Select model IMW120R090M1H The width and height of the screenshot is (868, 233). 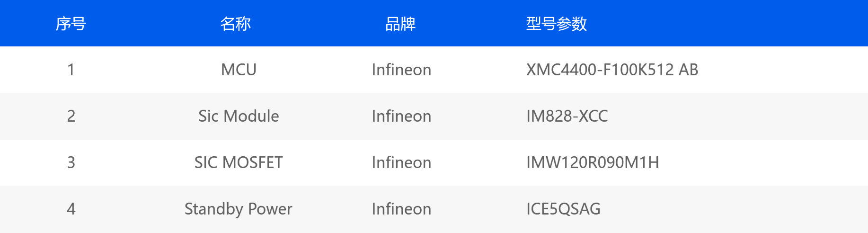[x=593, y=162]
